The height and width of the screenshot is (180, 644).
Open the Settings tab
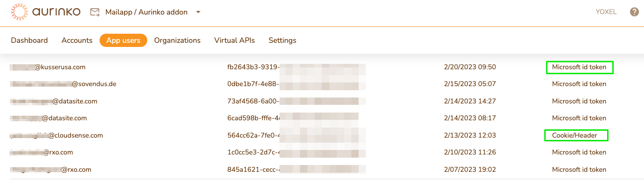click(282, 40)
